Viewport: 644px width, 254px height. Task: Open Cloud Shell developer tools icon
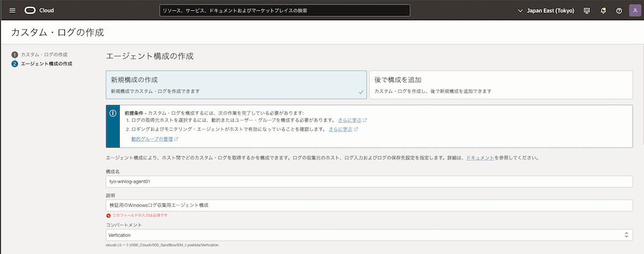tap(587, 11)
